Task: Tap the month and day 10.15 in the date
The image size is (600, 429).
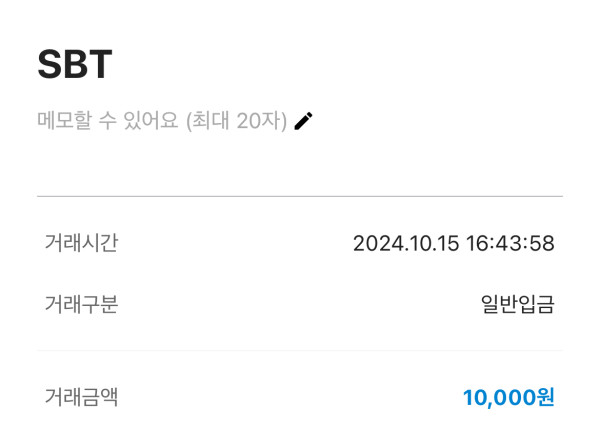Action: click(433, 243)
